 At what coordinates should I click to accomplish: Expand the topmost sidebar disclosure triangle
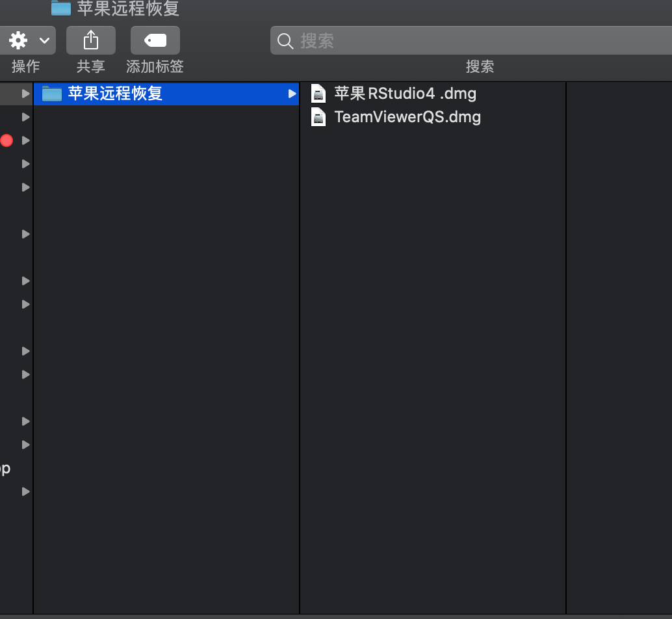pos(25,93)
